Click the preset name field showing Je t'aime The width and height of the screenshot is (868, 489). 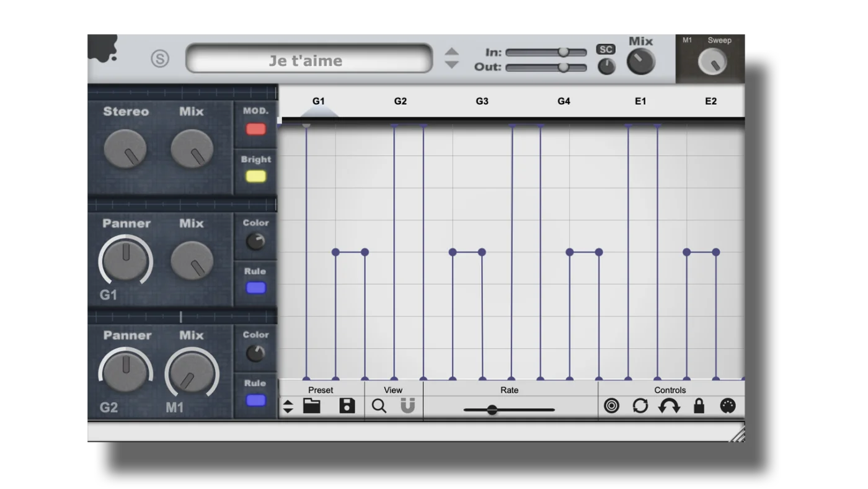308,60
